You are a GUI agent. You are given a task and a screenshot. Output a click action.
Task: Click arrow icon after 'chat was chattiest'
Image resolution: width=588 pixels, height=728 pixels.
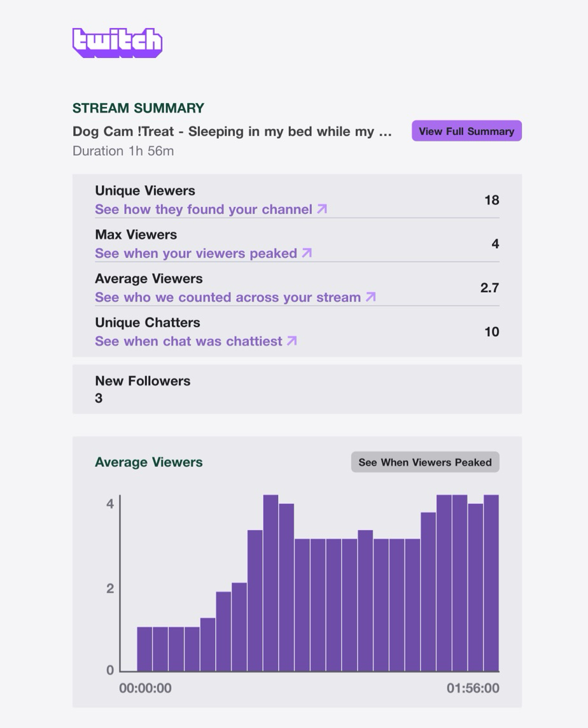point(291,340)
